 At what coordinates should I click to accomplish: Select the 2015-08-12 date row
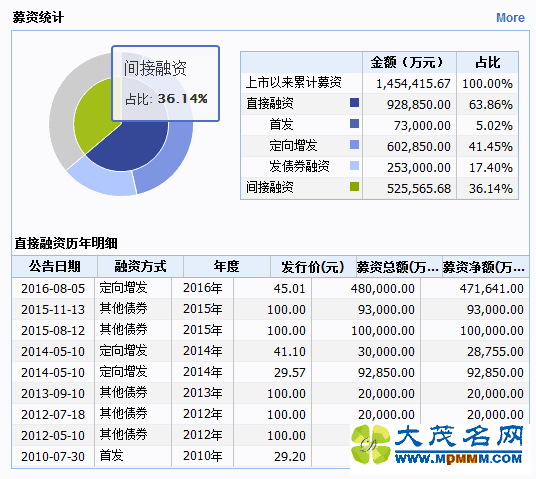click(53, 331)
